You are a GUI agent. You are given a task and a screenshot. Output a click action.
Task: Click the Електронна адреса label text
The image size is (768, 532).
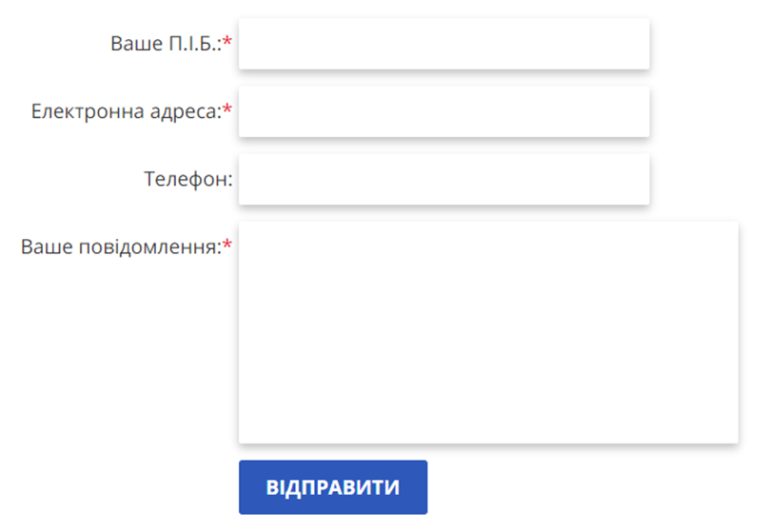pyautogui.click(x=126, y=111)
